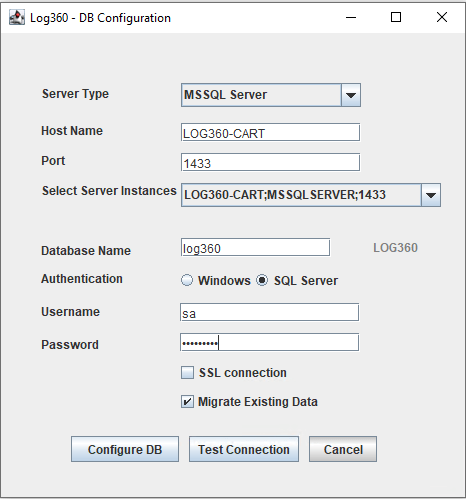Click the Username field containing sa
Viewport: 466px width, 499px height.
click(269, 313)
